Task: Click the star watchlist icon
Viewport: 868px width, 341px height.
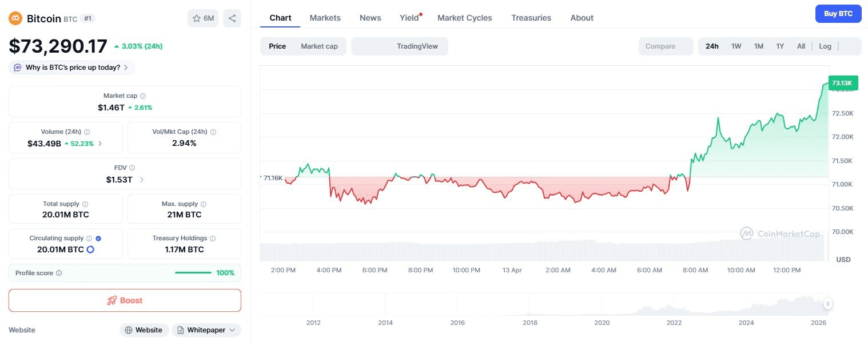Action: coord(197,18)
